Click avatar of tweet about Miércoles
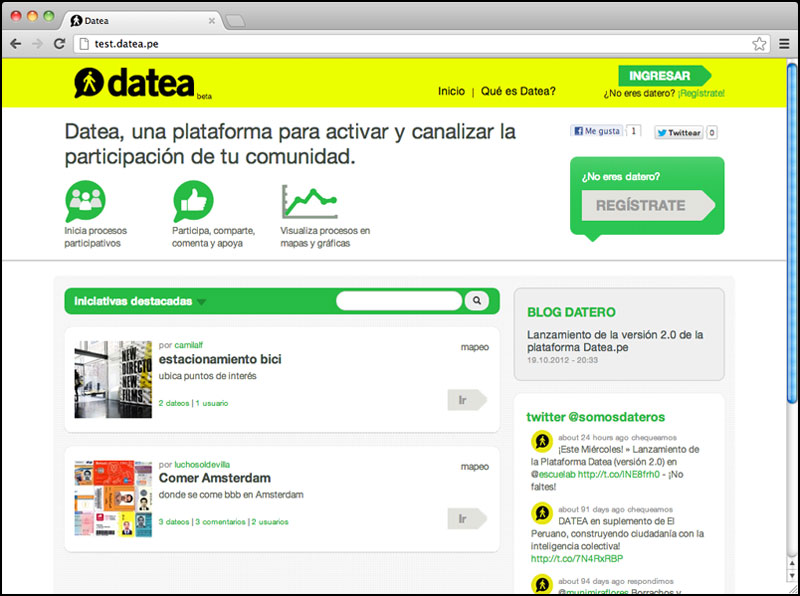The image size is (800, 596). (542, 440)
